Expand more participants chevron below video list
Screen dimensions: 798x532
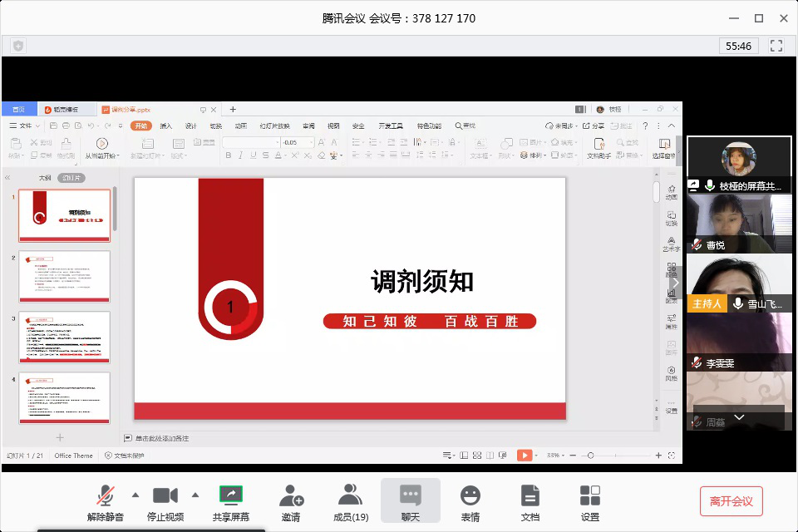(739, 416)
